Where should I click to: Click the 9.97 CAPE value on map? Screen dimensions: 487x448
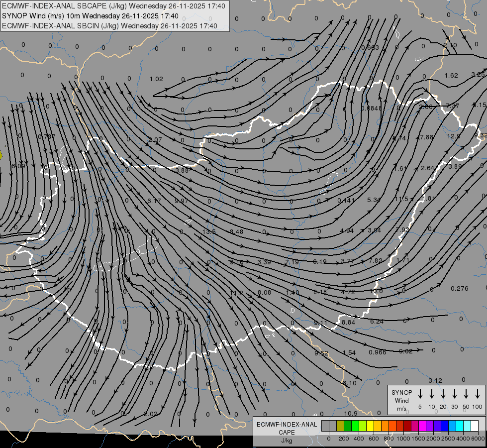coord(182,201)
